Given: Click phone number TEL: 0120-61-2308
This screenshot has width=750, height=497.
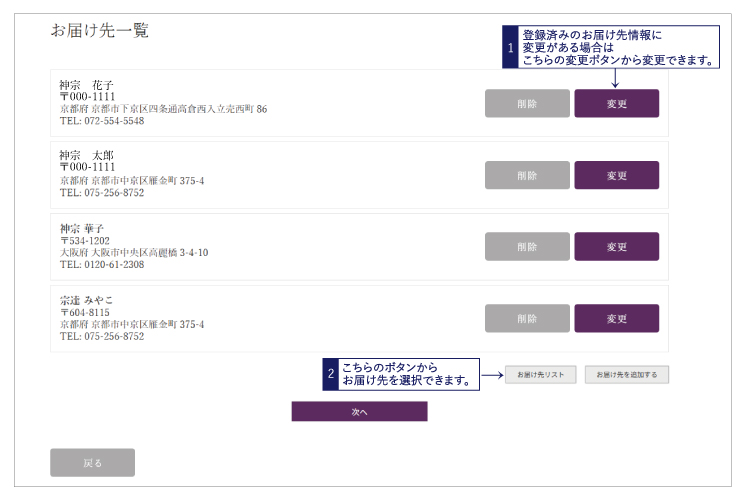Looking at the screenshot, I should (102, 265).
